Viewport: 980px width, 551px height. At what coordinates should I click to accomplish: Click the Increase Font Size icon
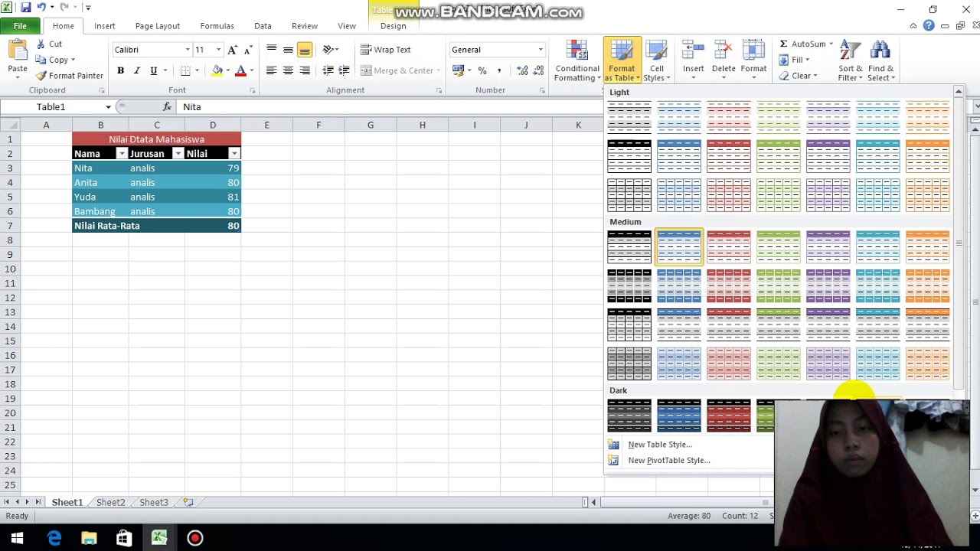(x=233, y=50)
